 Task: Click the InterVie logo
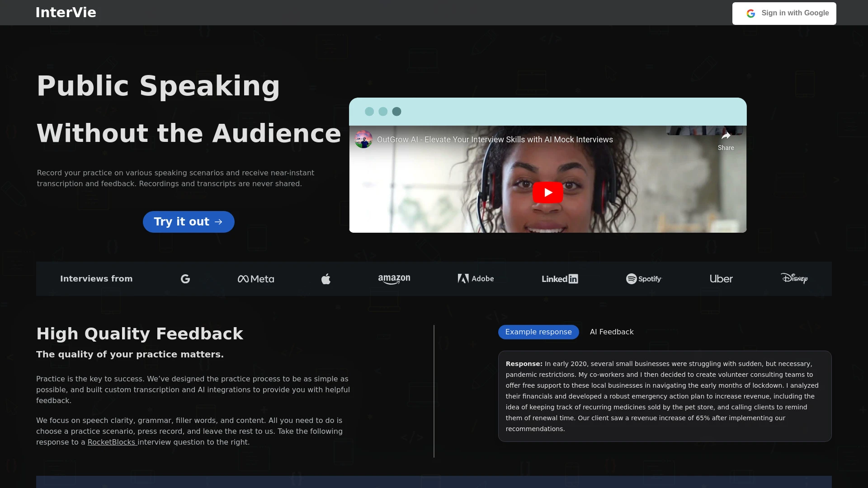pyautogui.click(x=66, y=12)
